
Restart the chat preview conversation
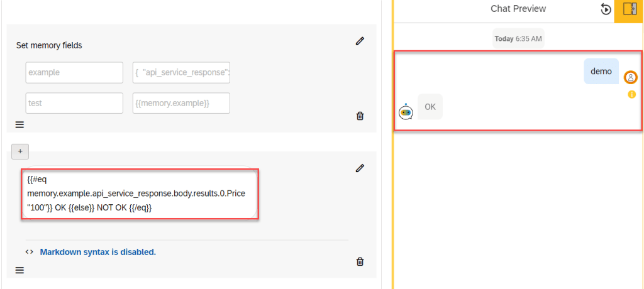point(606,9)
